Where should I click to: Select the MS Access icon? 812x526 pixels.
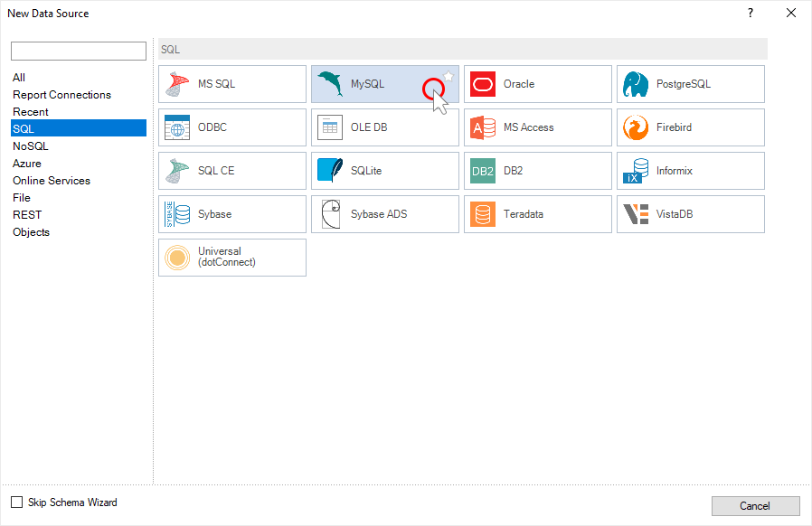pyautogui.click(x=483, y=127)
